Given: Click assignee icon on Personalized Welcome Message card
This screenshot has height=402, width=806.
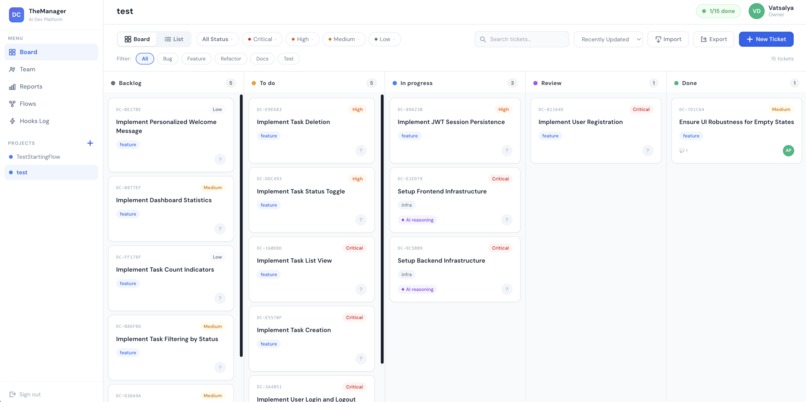Looking at the screenshot, I should [x=220, y=159].
